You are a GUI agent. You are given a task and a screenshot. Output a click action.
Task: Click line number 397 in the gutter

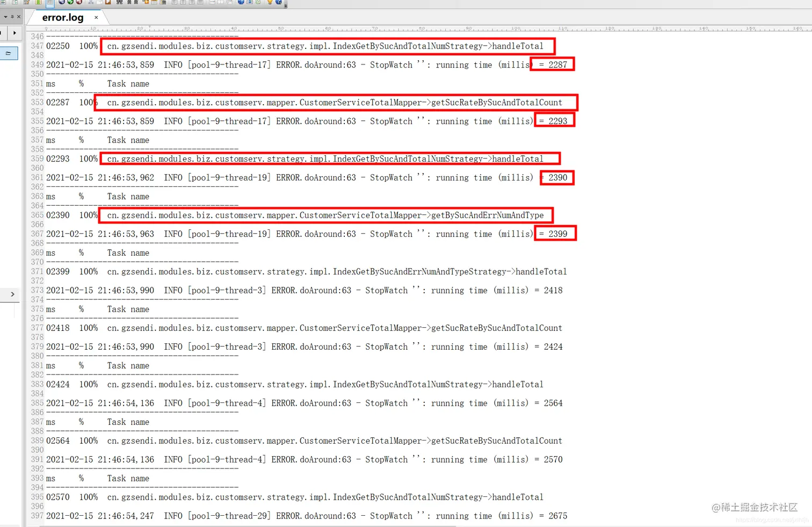click(37, 516)
